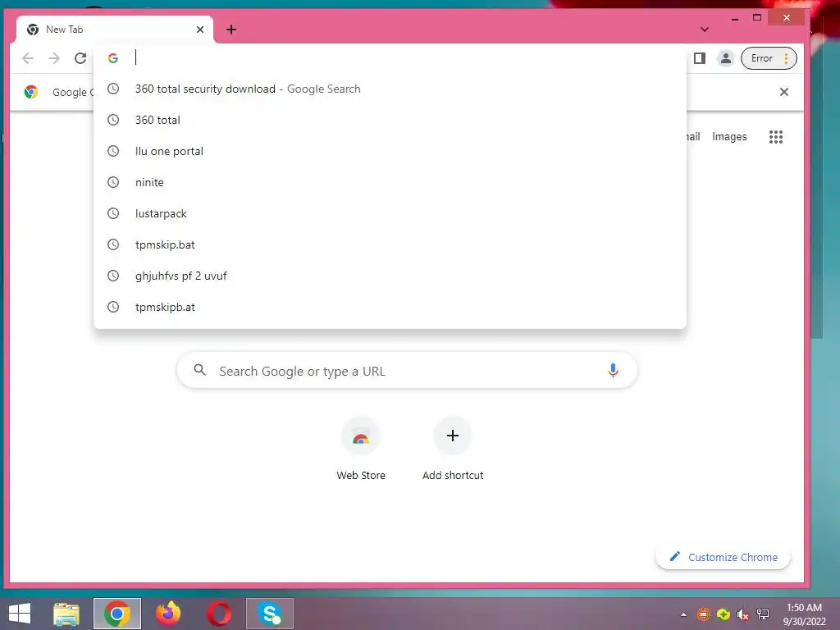
Task: Open the Images link
Action: [x=729, y=137]
